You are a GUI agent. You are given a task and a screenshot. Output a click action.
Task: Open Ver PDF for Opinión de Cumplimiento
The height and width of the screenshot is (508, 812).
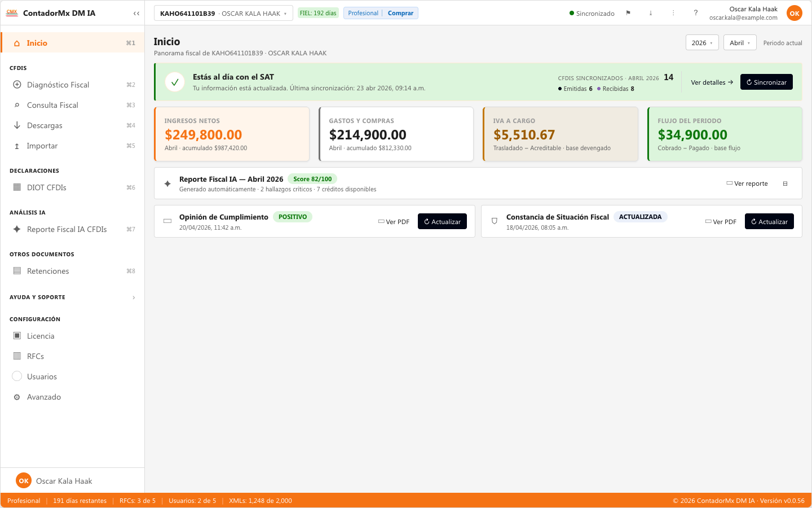click(394, 222)
